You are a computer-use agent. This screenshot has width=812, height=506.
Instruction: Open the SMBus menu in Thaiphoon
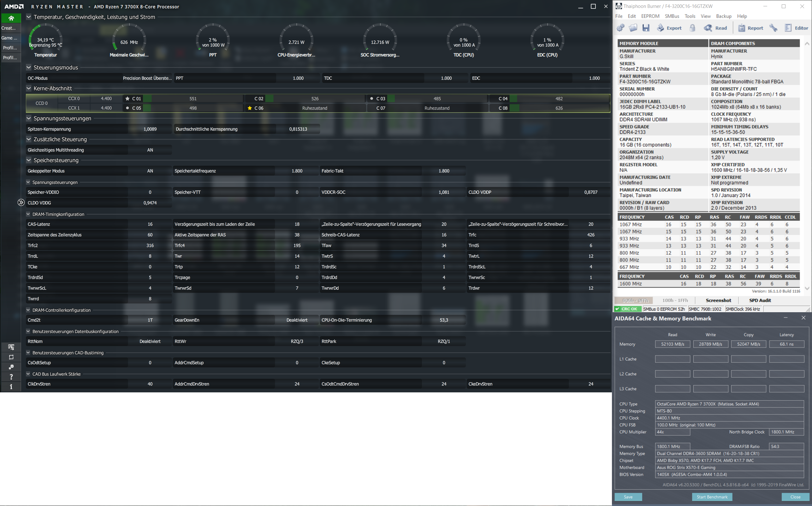(x=672, y=16)
